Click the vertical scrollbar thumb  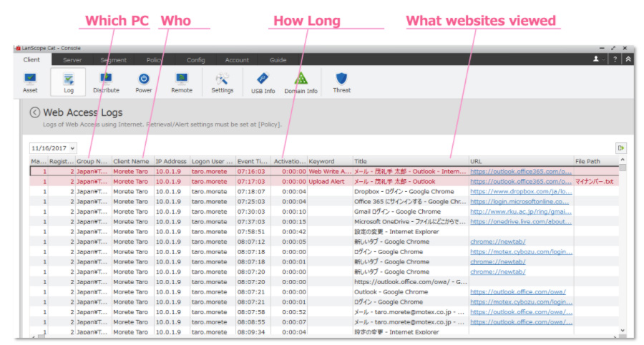point(623,167)
